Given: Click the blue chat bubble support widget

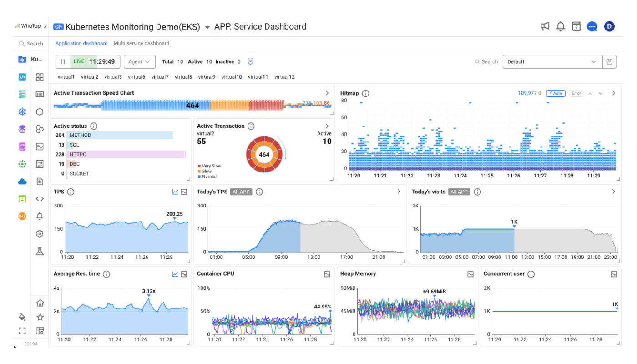Looking at the screenshot, I should click(592, 26).
